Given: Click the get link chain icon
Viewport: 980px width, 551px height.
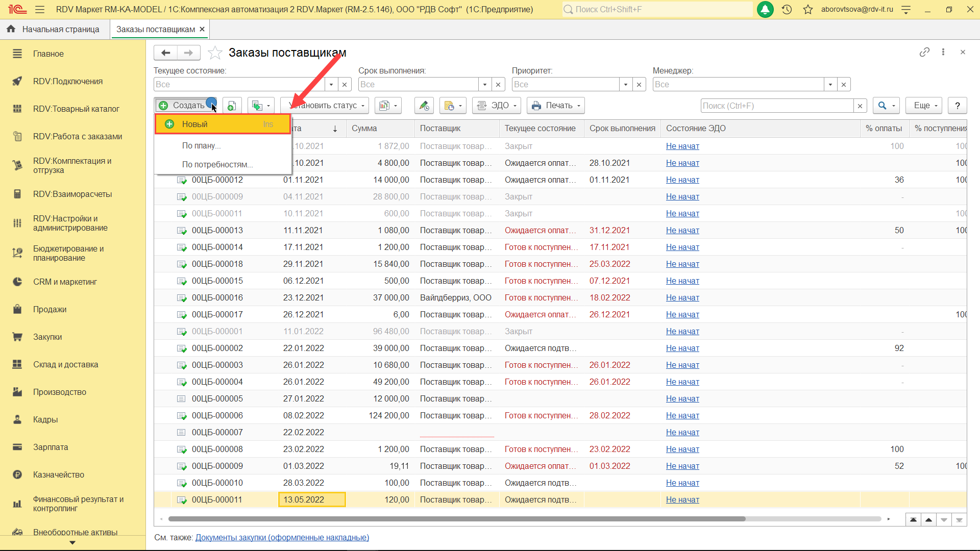Looking at the screenshot, I should coord(924,52).
